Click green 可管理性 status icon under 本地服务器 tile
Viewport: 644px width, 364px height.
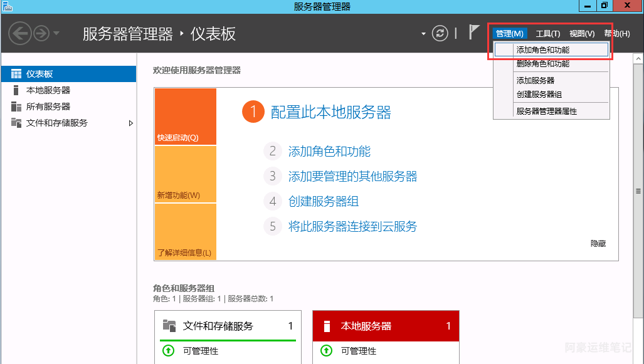point(326,351)
